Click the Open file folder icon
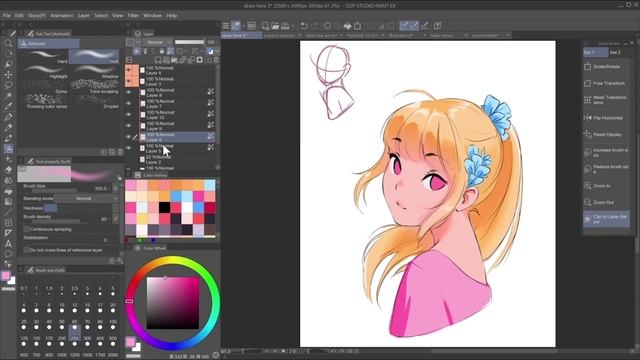The height and width of the screenshot is (360, 640). 276,26
